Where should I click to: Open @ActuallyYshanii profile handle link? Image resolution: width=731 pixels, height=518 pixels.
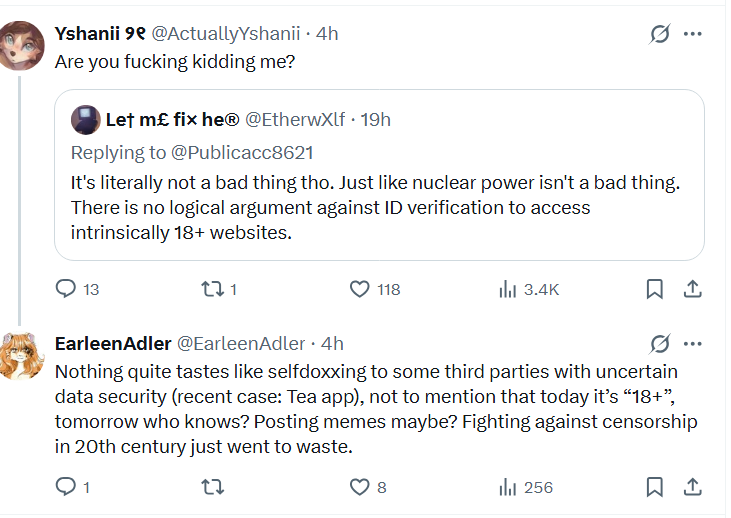(x=225, y=33)
